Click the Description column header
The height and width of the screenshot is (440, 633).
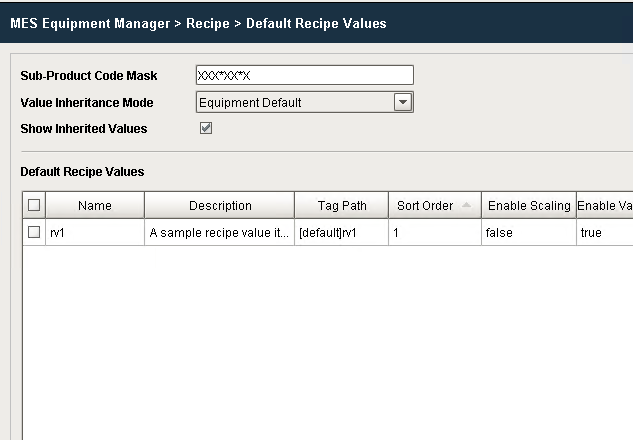[220, 206]
